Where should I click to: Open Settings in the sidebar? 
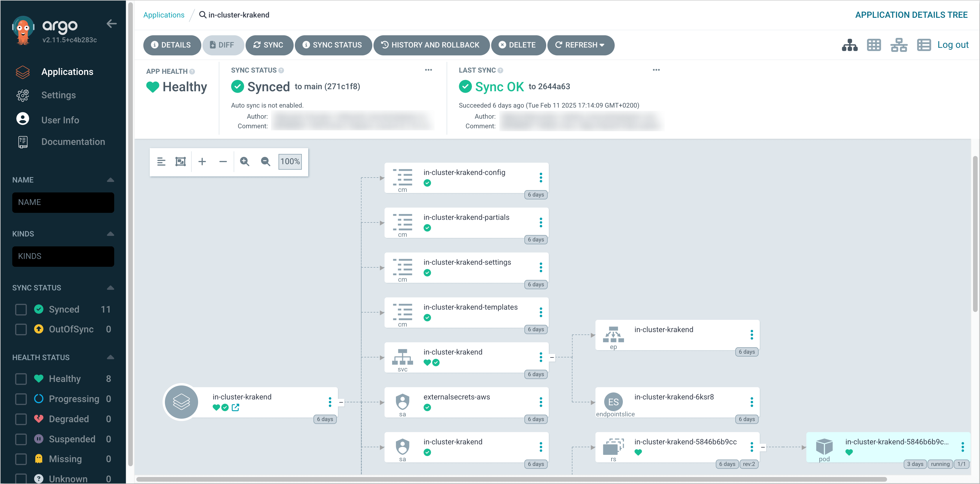(58, 95)
